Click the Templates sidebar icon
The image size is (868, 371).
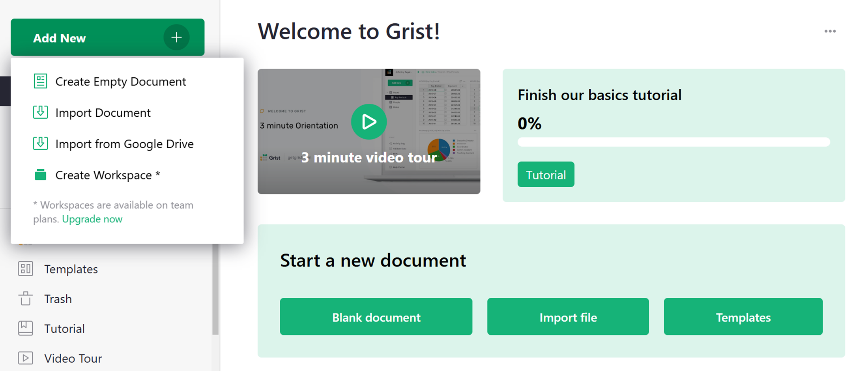pos(26,269)
